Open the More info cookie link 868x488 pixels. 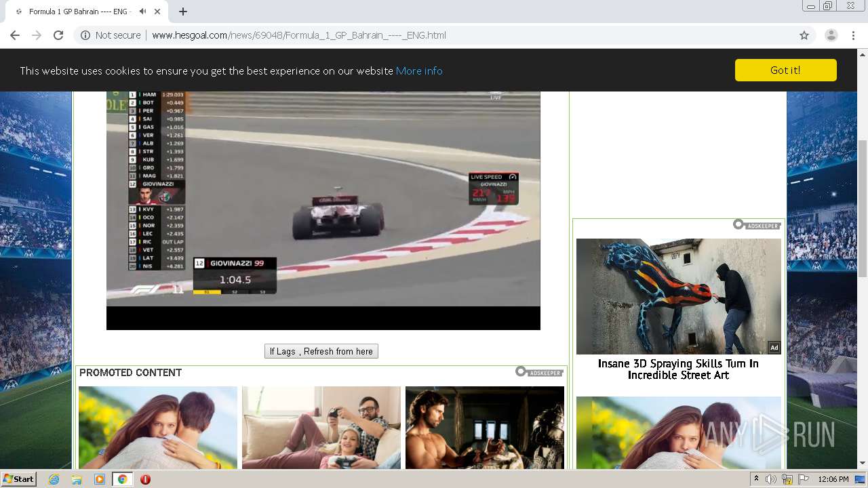(x=419, y=70)
